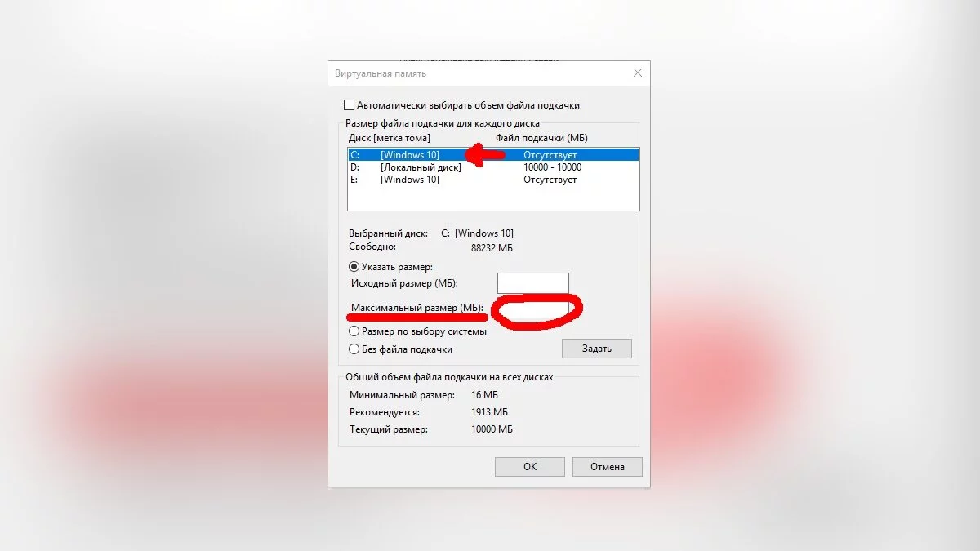Image resolution: width=980 pixels, height=551 pixels.
Task: Select drive C: [Windows 10] row
Action: [493, 154]
